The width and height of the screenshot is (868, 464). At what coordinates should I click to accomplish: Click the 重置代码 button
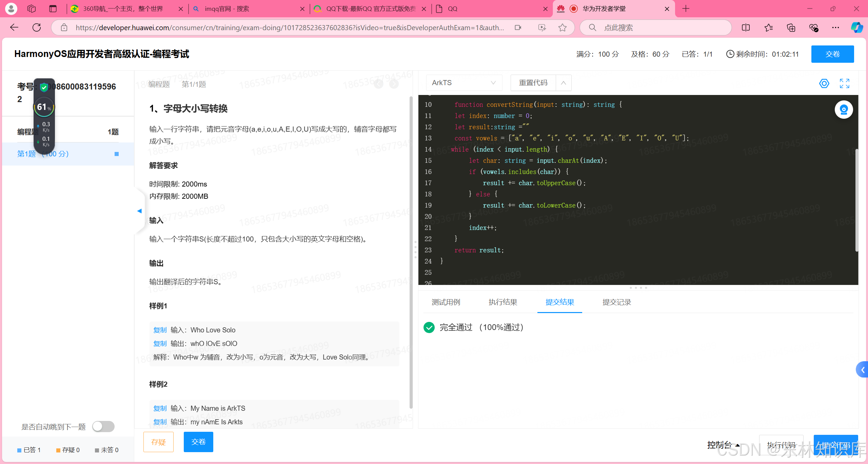tap(533, 83)
